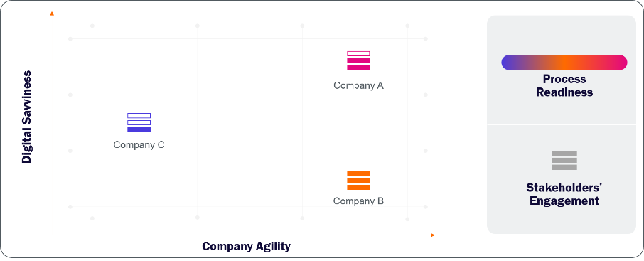Click Company B orange stacked bars icon
The width and height of the screenshot is (644, 261).
coord(358,180)
